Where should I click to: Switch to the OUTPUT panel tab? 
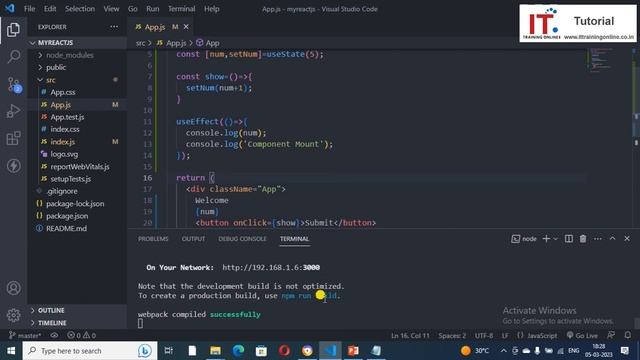tap(193, 239)
